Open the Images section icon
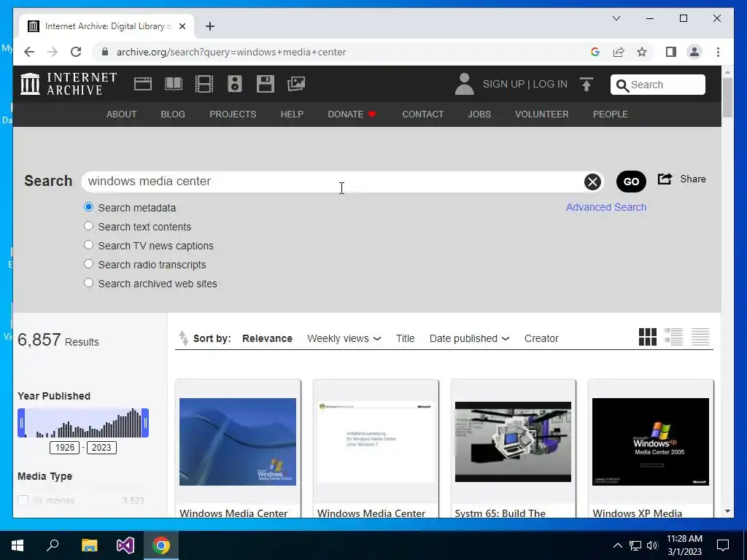The height and width of the screenshot is (560, 747). 296,84
